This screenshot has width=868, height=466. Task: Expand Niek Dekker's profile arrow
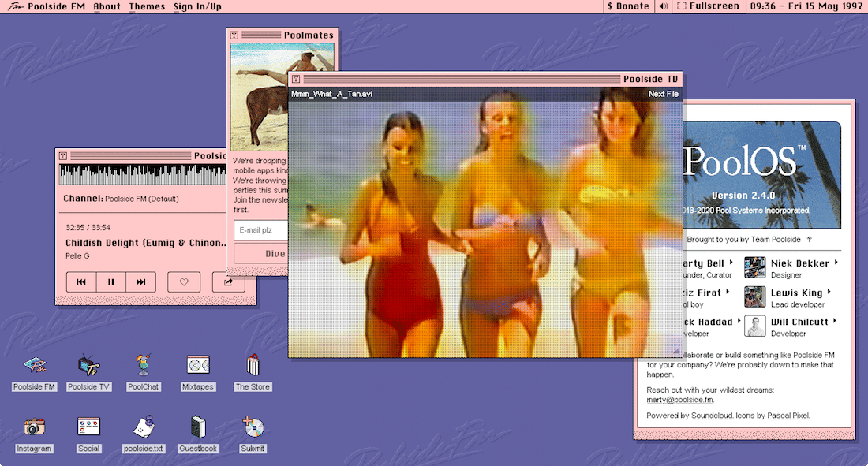[x=836, y=263]
